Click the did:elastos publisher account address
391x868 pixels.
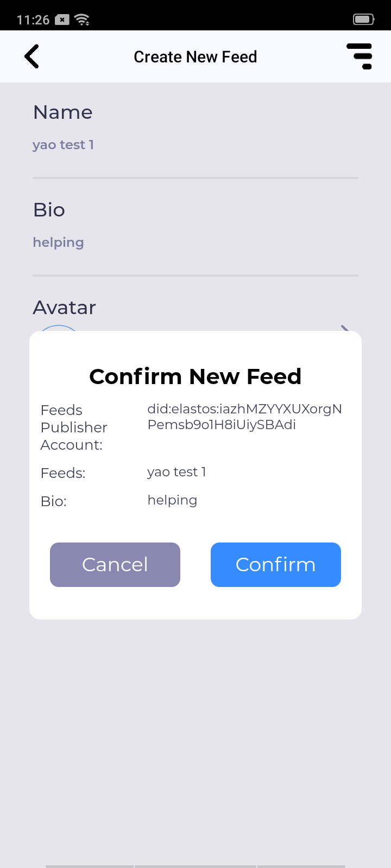click(x=244, y=417)
